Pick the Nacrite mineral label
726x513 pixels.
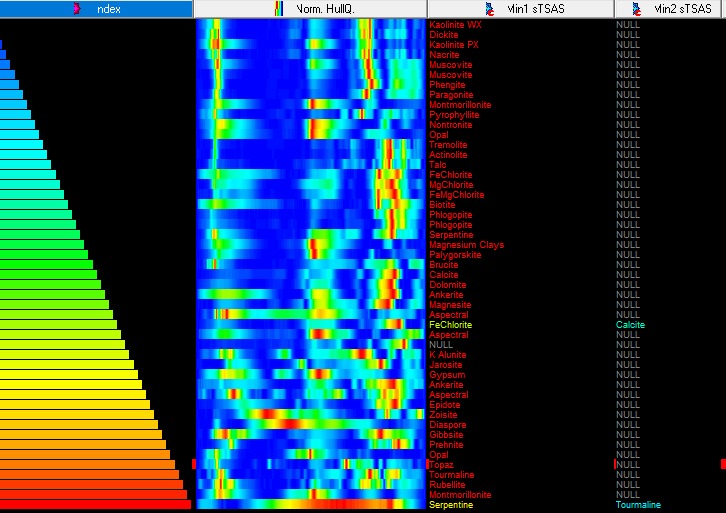[444, 55]
